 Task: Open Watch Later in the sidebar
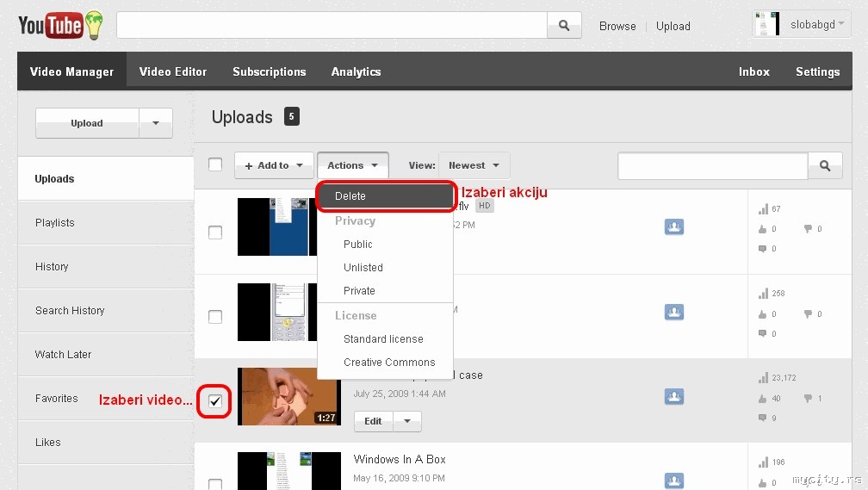(106, 354)
